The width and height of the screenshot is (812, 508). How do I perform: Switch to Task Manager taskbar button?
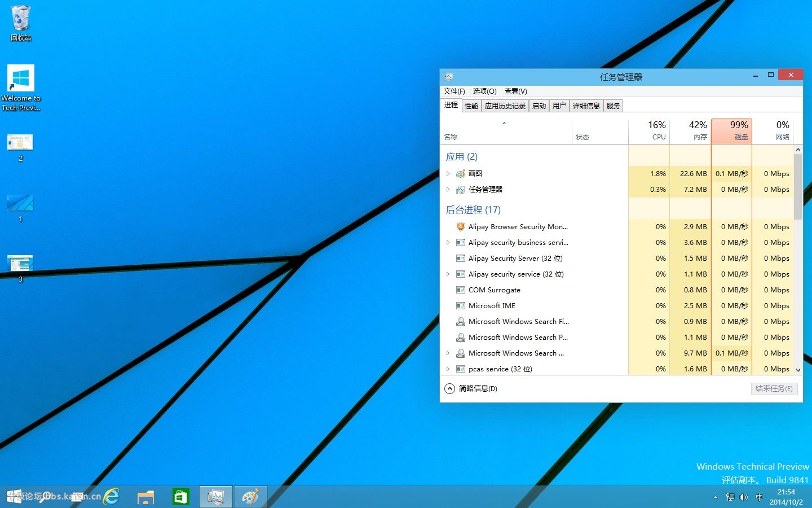pyautogui.click(x=215, y=497)
